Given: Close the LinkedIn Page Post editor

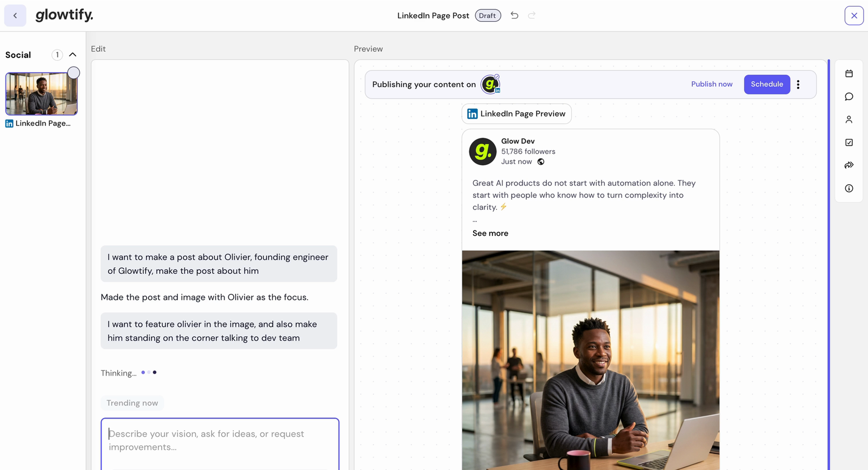Looking at the screenshot, I should [854, 16].
